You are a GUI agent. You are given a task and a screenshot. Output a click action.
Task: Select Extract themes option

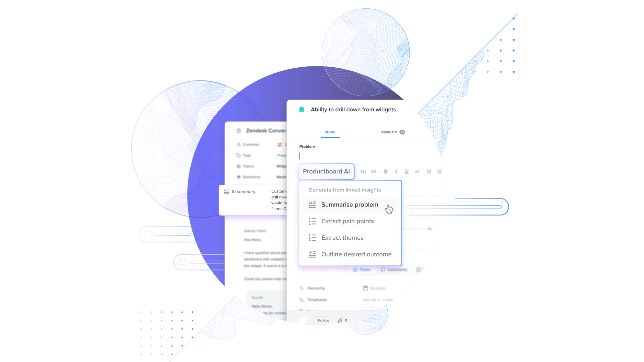coord(342,237)
